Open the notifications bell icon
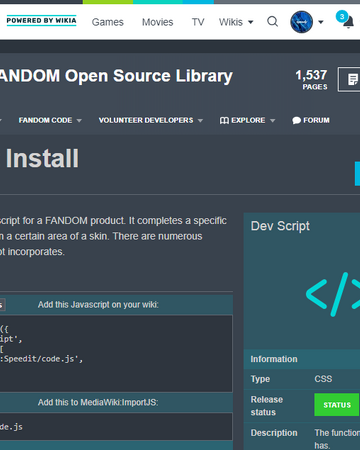Image resolution: width=360 pixels, height=450 pixels. [x=348, y=23]
